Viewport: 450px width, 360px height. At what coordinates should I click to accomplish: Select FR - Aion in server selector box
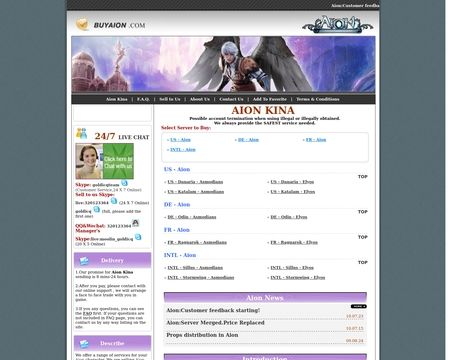click(316, 140)
